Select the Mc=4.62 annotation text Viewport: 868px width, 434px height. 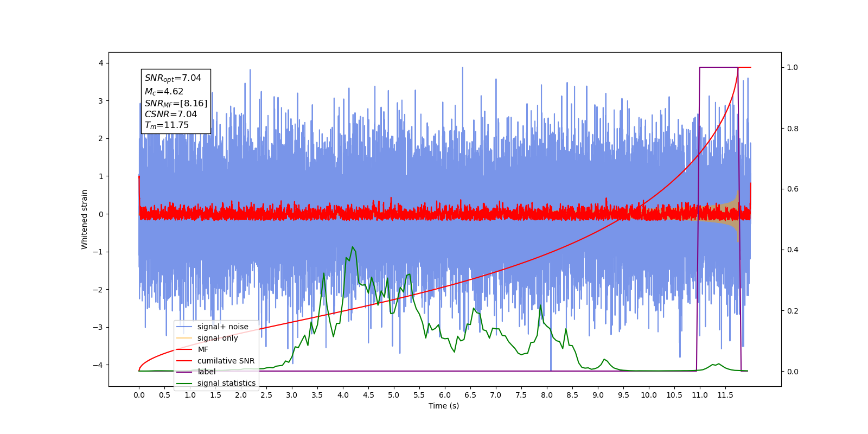[164, 92]
